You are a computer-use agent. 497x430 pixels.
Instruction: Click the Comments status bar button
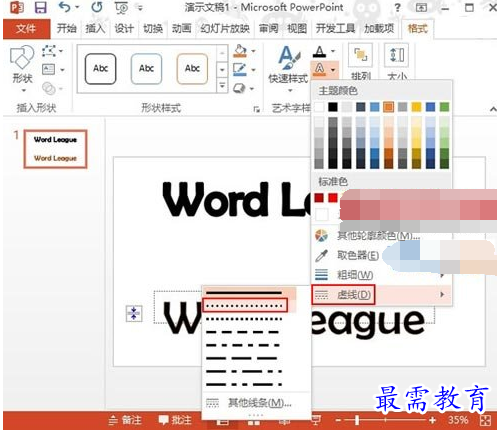click(x=175, y=420)
